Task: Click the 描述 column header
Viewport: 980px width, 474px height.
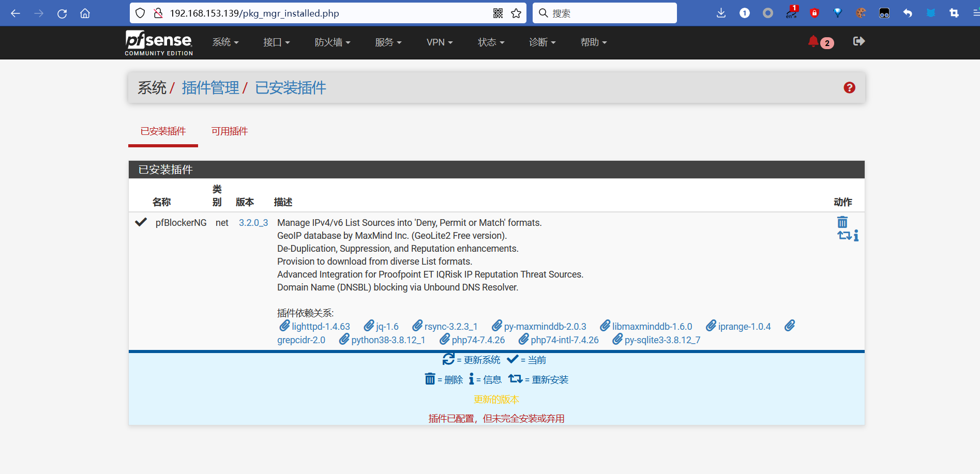Action: tap(283, 202)
